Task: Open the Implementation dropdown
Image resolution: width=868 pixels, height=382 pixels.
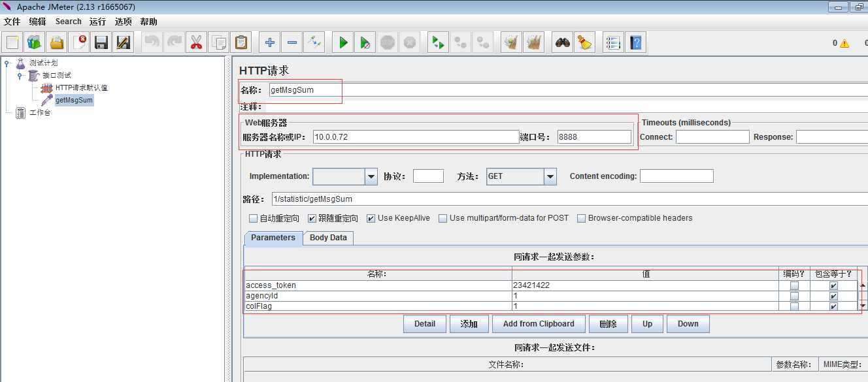Action: point(345,176)
